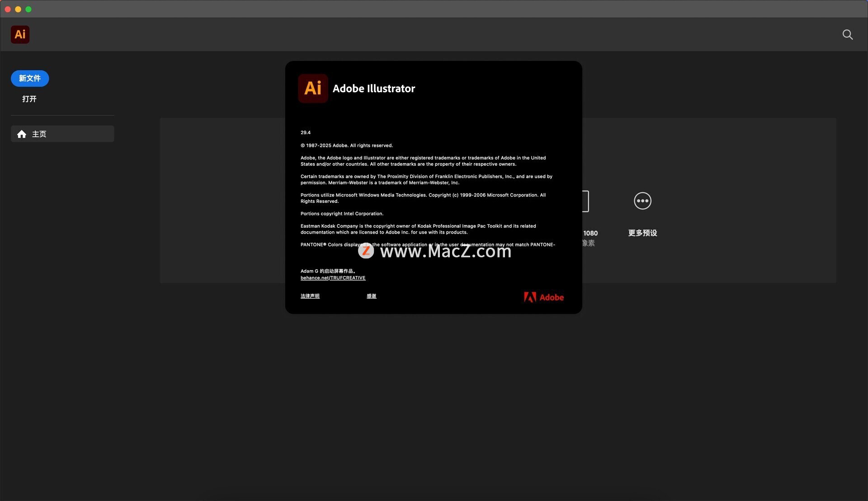
Task: Click the Adobe Illustrator title in dialog
Action: click(374, 89)
